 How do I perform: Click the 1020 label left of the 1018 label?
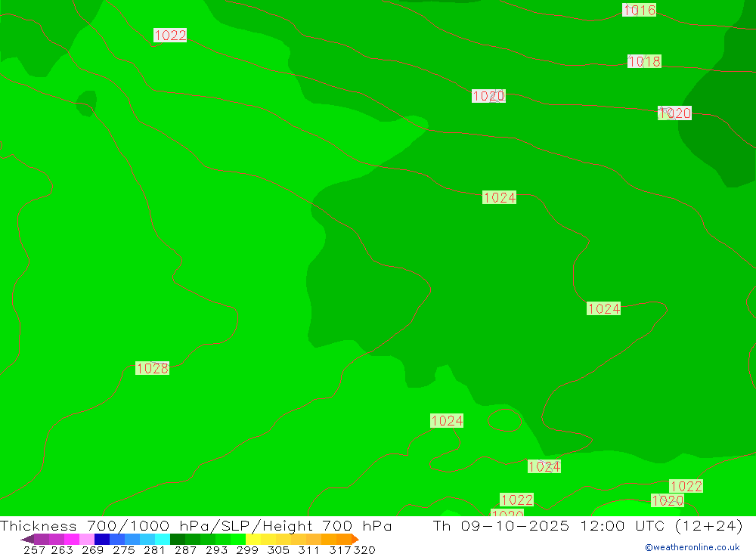(488, 96)
